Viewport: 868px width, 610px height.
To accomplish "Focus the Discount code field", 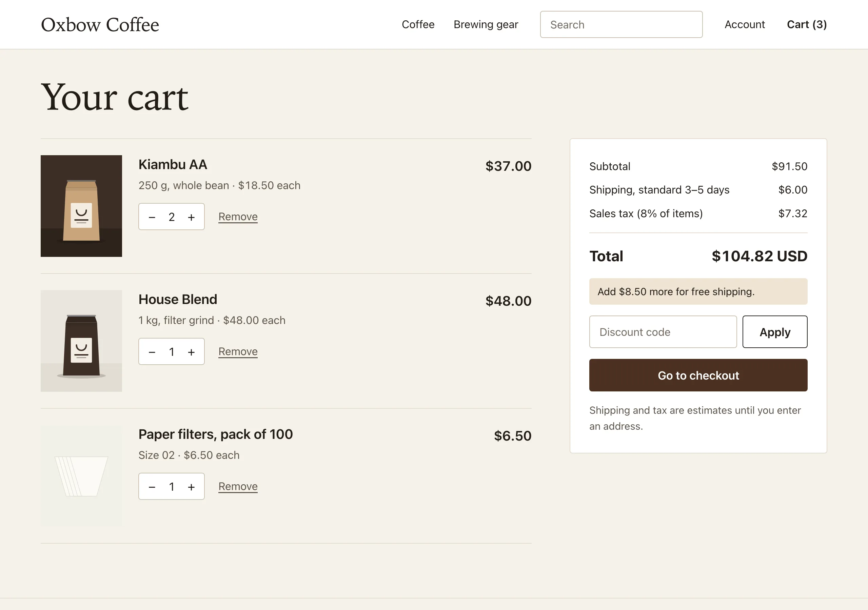I will click(663, 332).
